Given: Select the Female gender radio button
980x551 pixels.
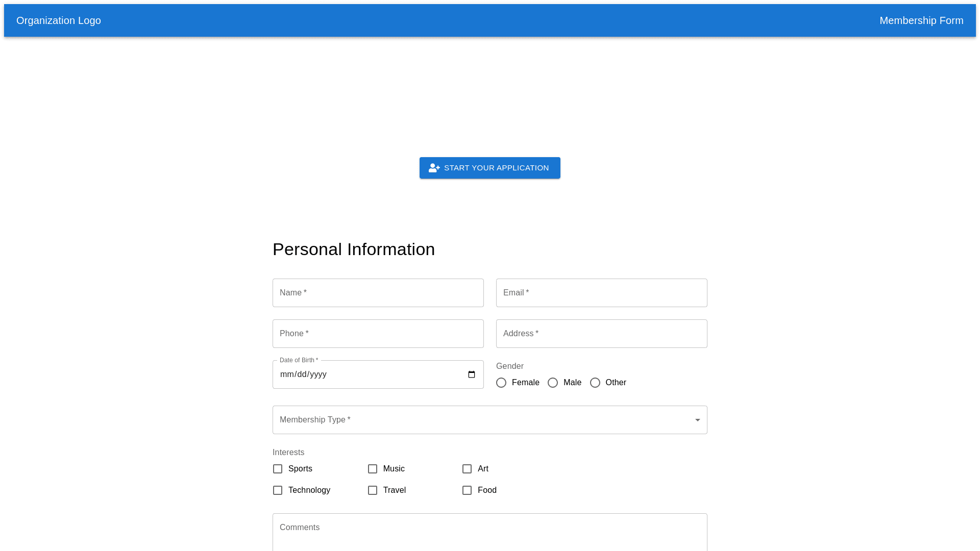Looking at the screenshot, I should [501, 383].
